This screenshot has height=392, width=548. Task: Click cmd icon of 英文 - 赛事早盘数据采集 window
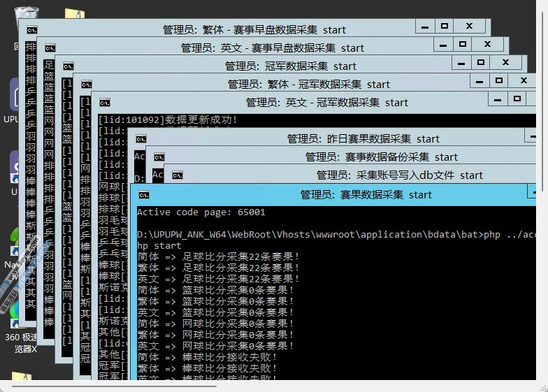50,48
